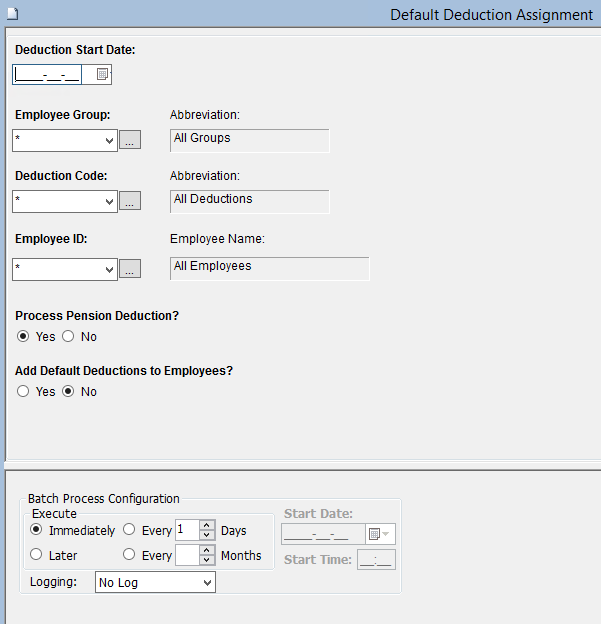Select No for Process Pension Deduction
This screenshot has width=601, height=624.
click(x=69, y=336)
